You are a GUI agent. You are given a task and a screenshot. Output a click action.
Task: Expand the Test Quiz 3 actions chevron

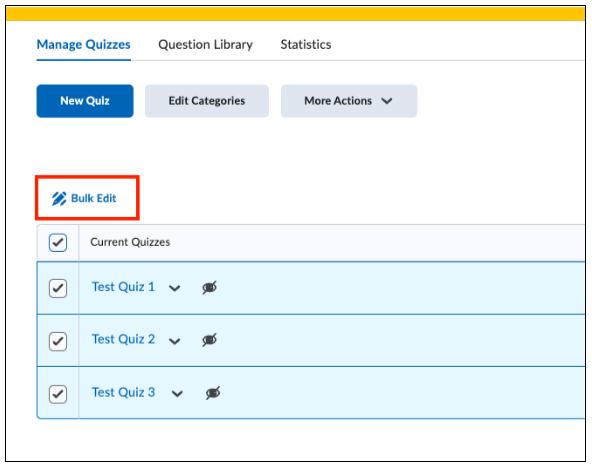click(177, 394)
